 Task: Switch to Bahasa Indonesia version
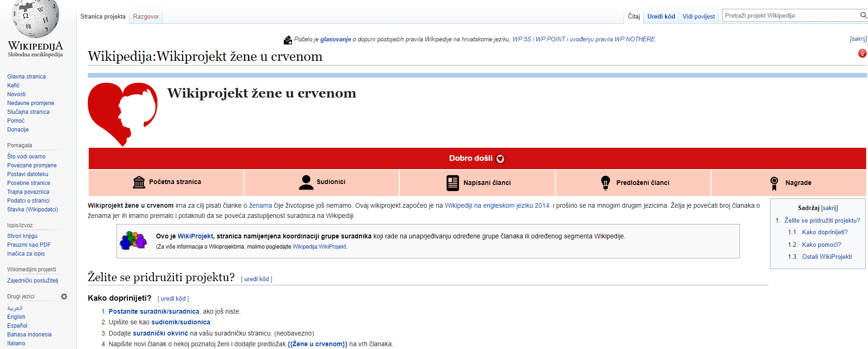29,335
